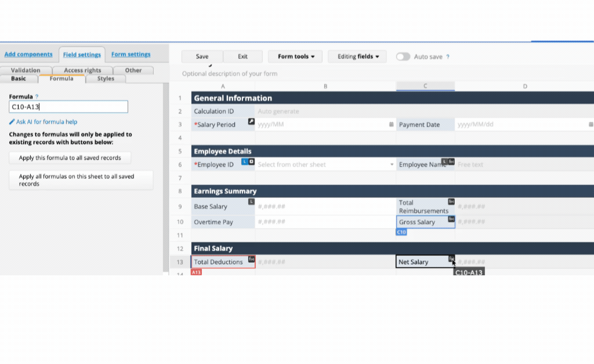Screen dimensions: 594x364
Task: Select the Total Reimbursements label cell
Action: click(x=425, y=206)
